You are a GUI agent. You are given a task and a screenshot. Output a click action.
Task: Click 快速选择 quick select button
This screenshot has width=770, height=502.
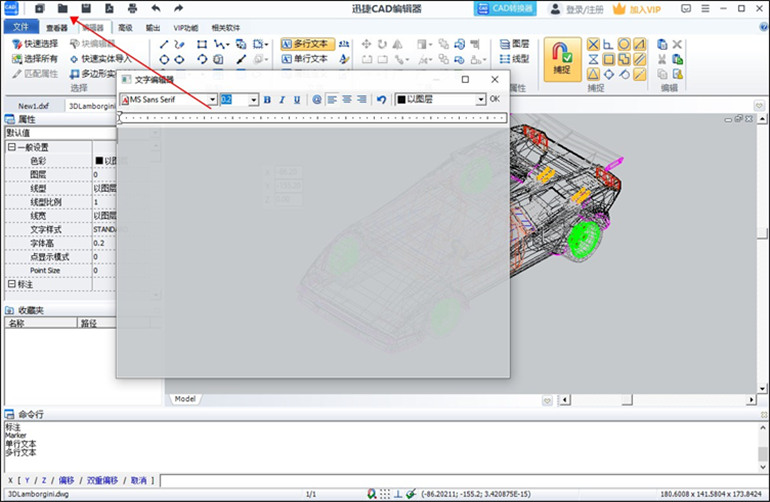pyautogui.click(x=35, y=44)
